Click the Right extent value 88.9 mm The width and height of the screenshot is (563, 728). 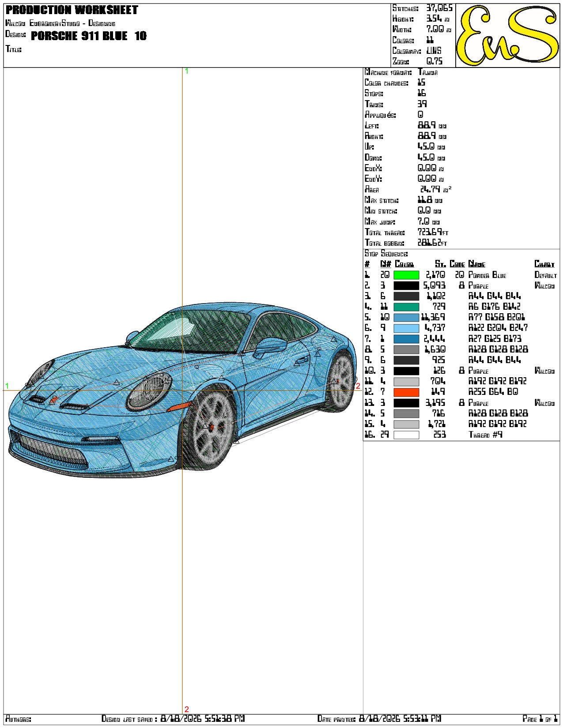coord(432,136)
